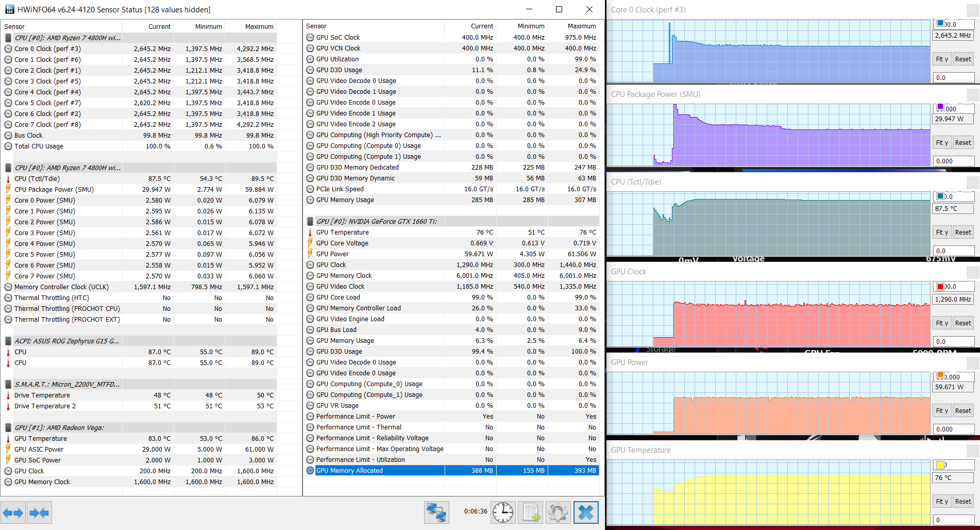Select the GPU Core Load row
Screen dimensions: 980x530
[451, 297]
